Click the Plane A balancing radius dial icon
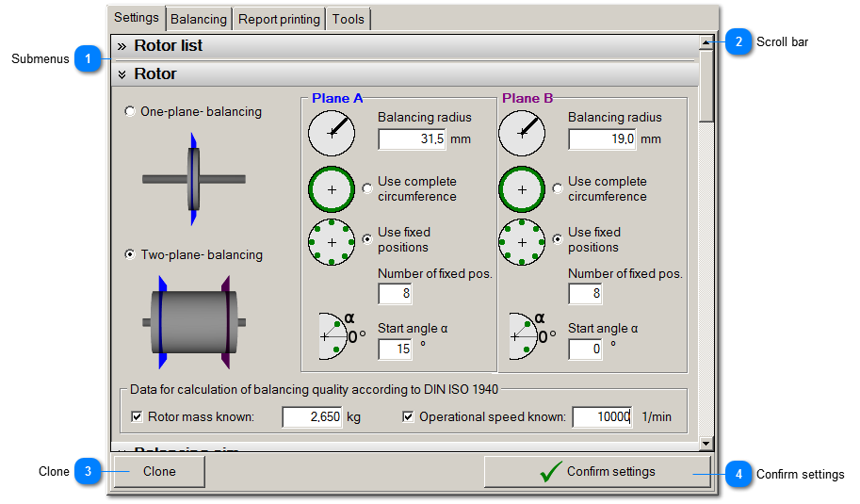The width and height of the screenshot is (860, 504). coord(332,133)
